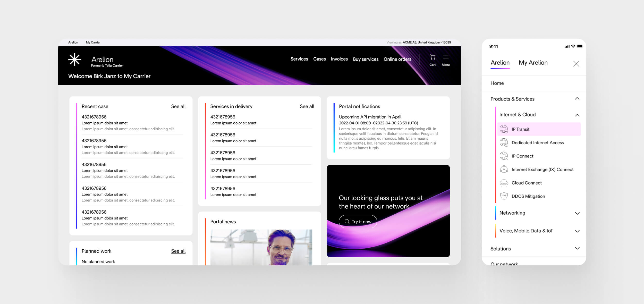Click the Portal news heading
This screenshot has width=644, height=304.
pyautogui.click(x=223, y=222)
